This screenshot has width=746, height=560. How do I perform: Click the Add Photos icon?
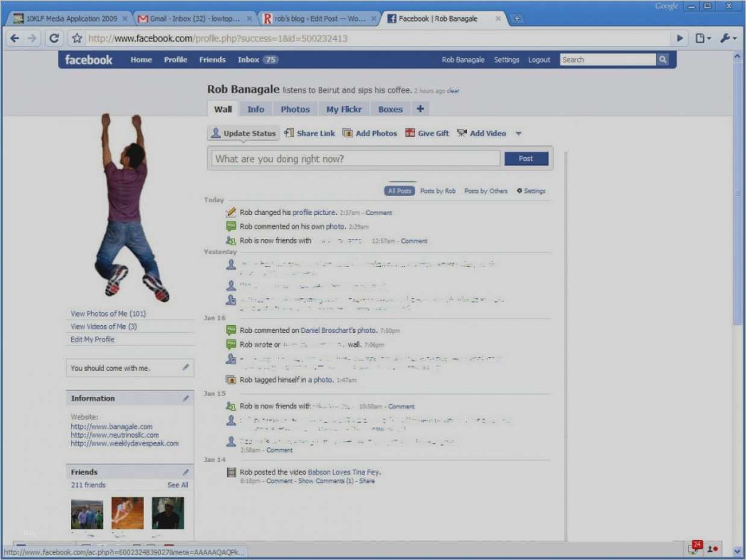pos(348,133)
